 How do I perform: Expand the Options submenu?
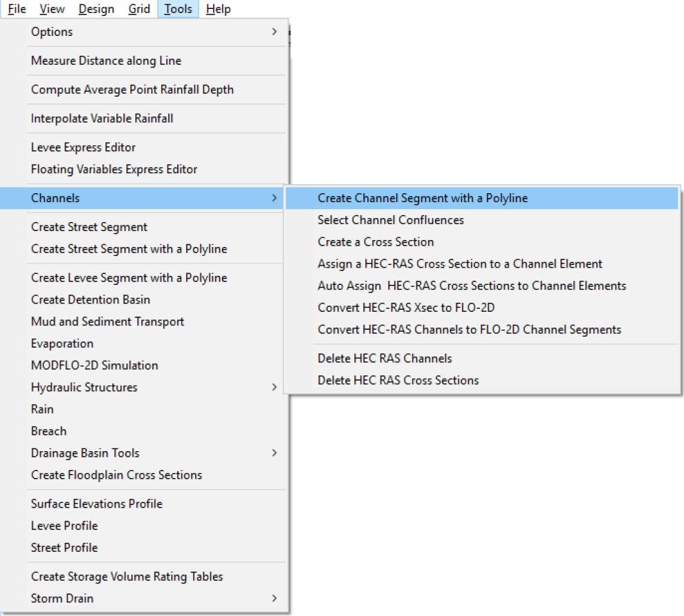click(152, 32)
